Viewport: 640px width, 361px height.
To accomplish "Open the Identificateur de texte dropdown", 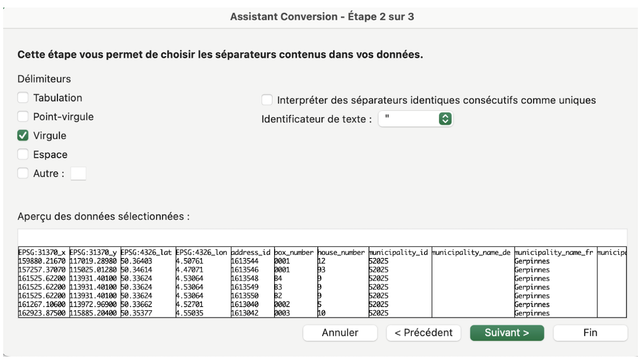I will coord(416,119).
